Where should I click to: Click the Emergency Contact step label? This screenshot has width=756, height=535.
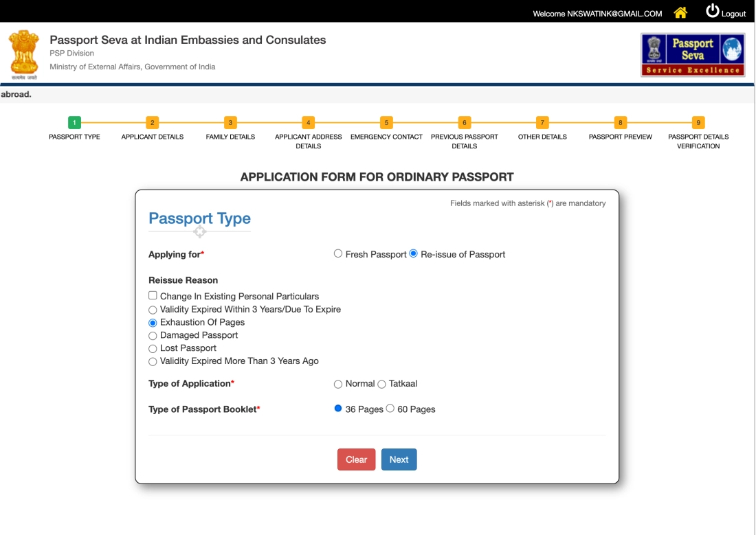386,137
